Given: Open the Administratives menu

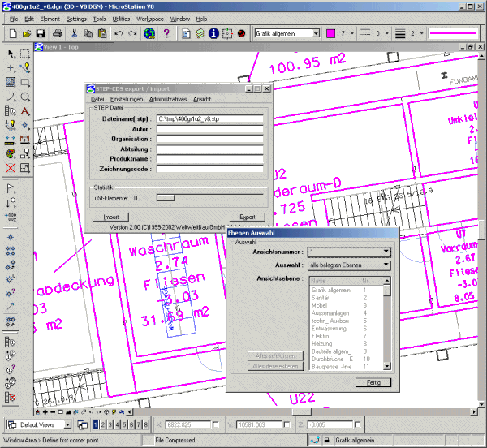Looking at the screenshot, I should [168, 99].
